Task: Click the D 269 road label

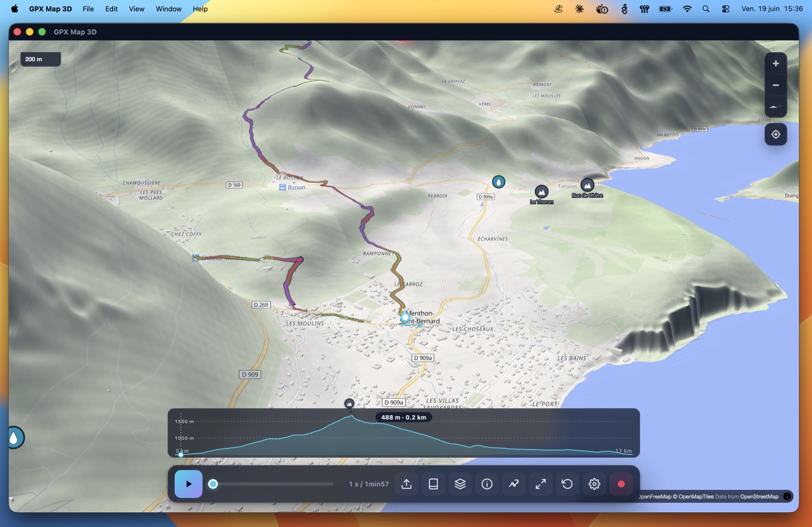Action: pyautogui.click(x=261, y=305)
